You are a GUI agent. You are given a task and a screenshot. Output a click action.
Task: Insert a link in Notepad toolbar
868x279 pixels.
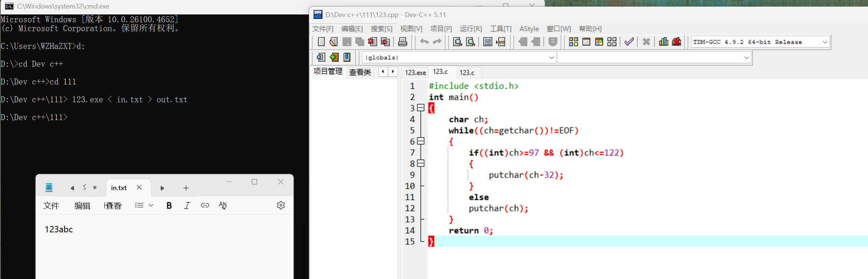[205, 205]
